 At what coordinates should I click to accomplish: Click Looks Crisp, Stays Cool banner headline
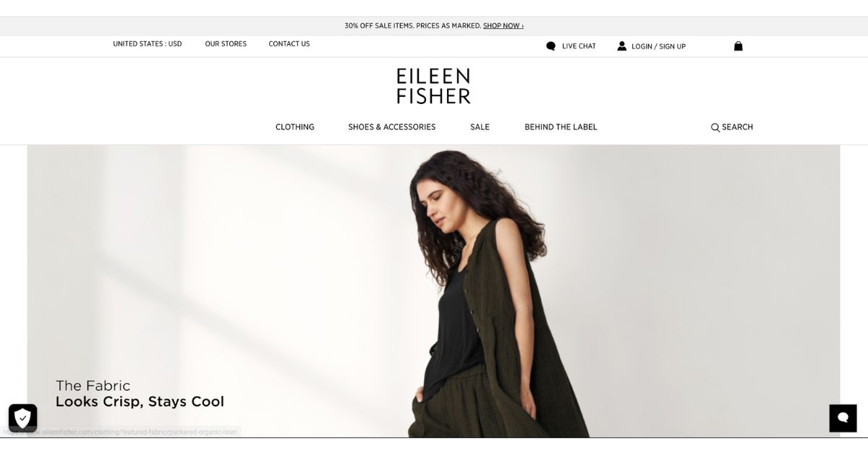[140, 402]
